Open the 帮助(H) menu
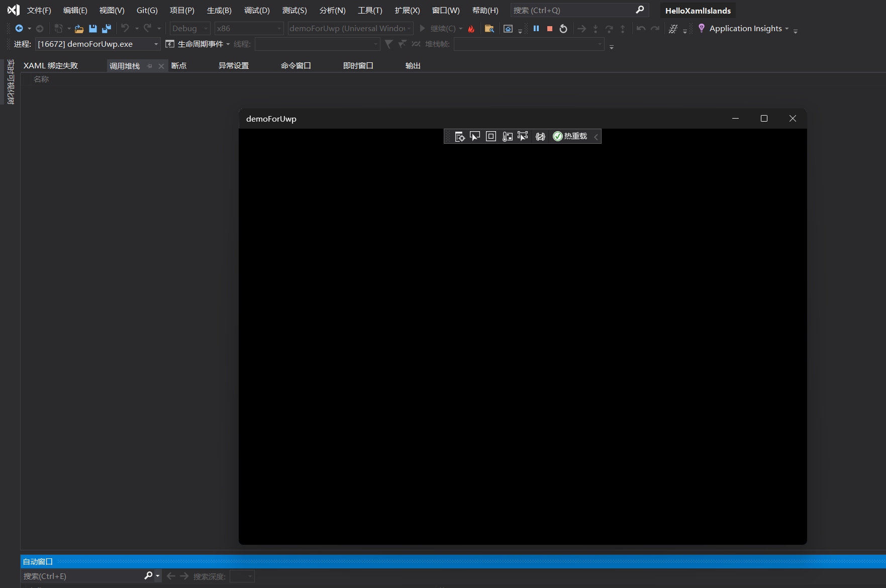This screenshot has height=588, width=886. click(x=485, y=11)
